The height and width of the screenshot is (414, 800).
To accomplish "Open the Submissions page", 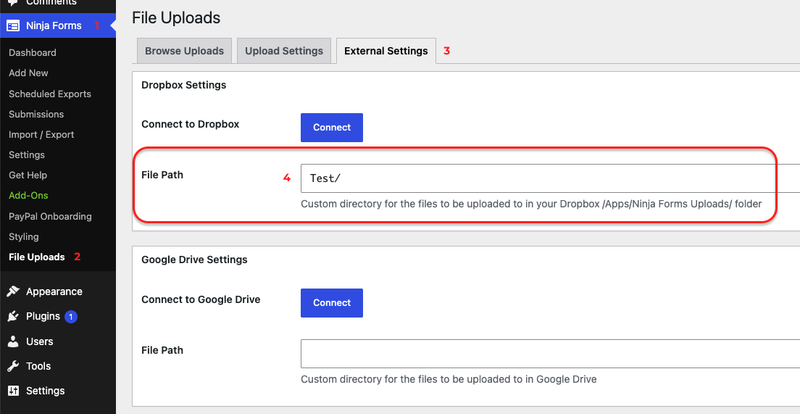I will [x=36, y=114].
